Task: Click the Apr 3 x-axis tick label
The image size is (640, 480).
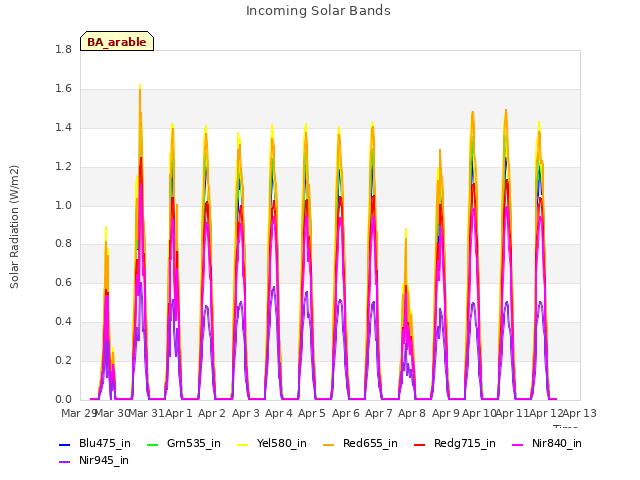Action: pos(246,413)
